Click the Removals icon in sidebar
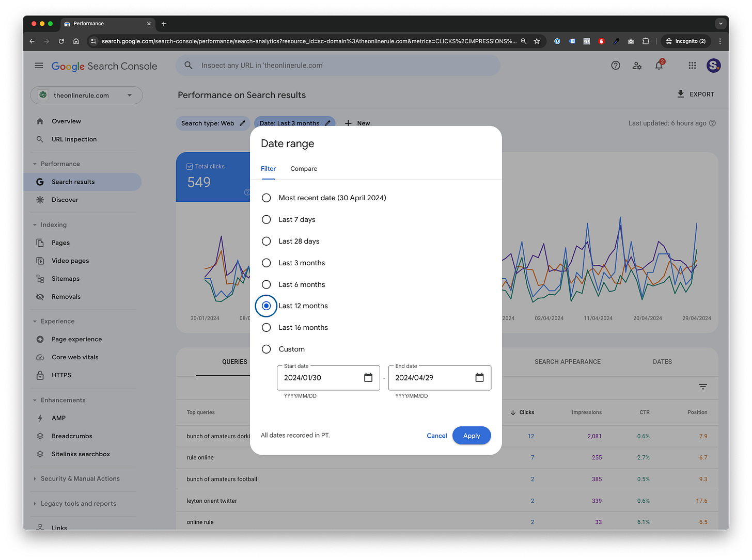Viewport: 752px width, 560px height. click(40, 297)
